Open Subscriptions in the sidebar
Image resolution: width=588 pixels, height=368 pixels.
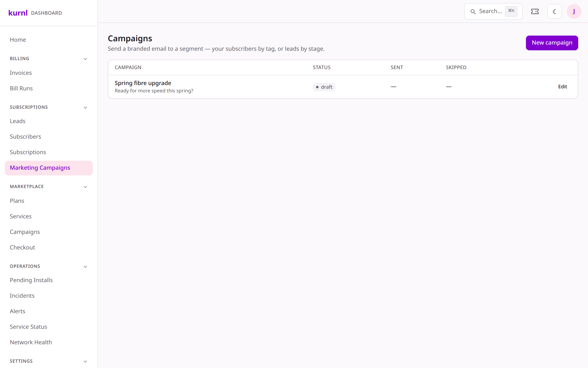click(x=49, y=152)
